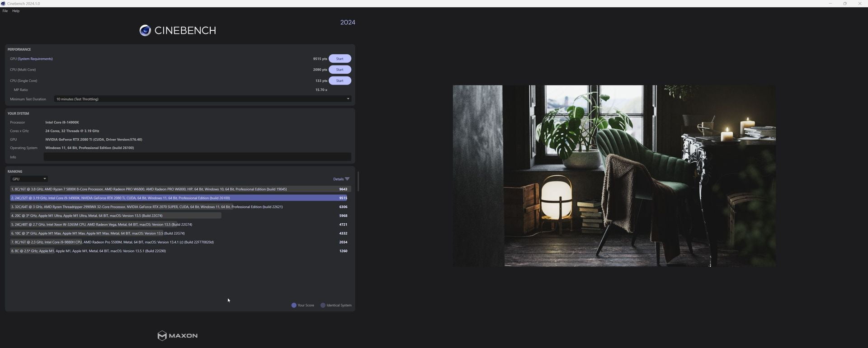
Task: Start the CPU Single Core test
Action: pos(340,80)
